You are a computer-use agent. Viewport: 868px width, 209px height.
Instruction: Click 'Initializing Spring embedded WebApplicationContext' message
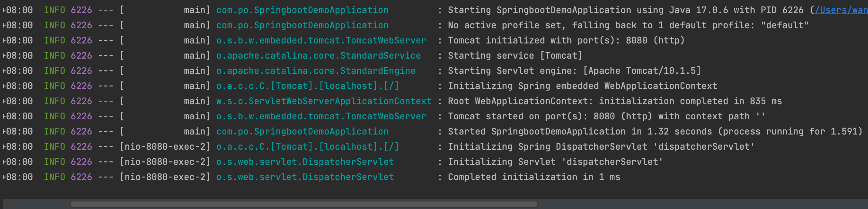582,86
